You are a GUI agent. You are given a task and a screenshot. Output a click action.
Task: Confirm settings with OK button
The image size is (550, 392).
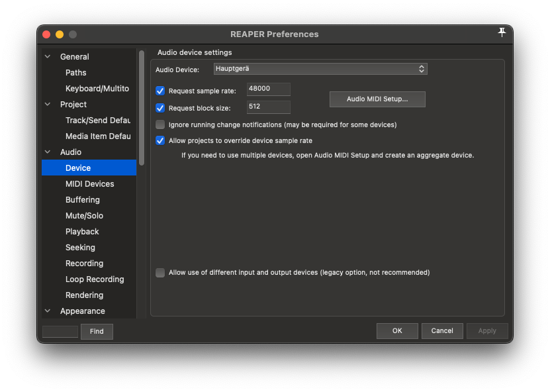(397, 331)
